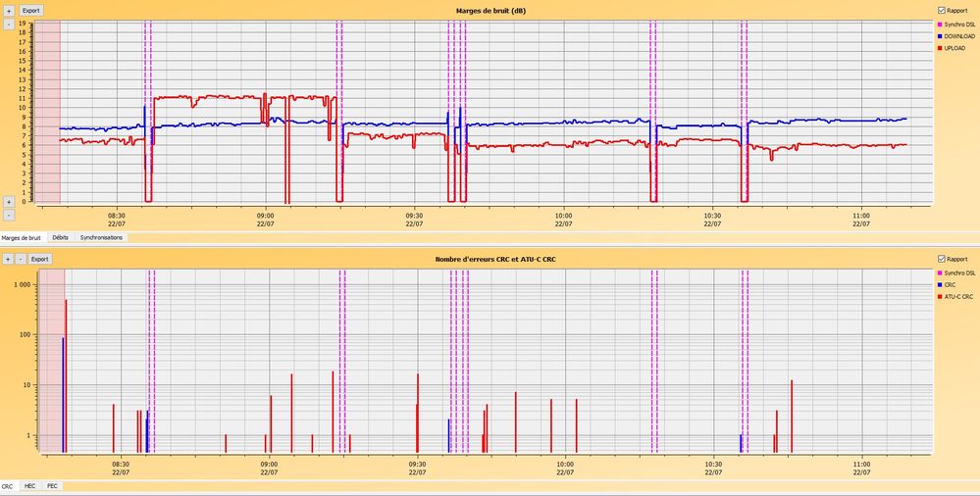Click the minus button below the top-left plus
Screen dimensions: 980x496
pyautogui.click(x=9, y=24)
